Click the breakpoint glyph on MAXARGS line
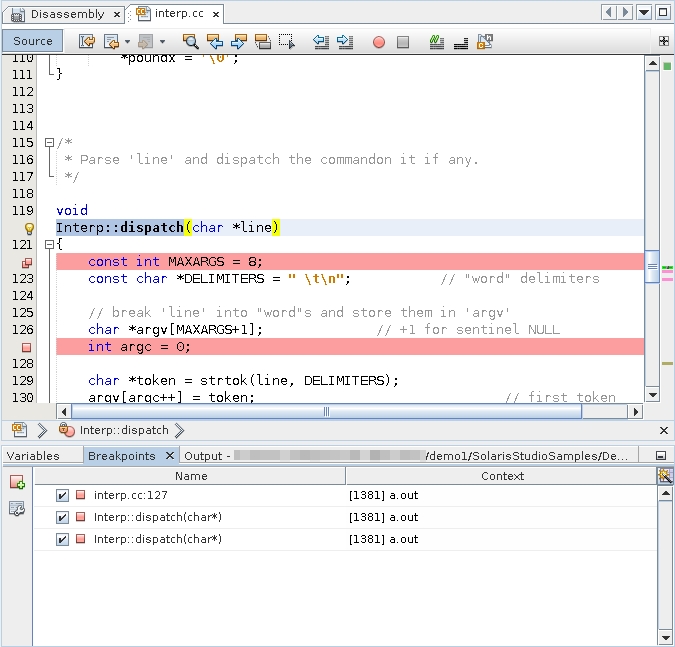 click(27, 262)
